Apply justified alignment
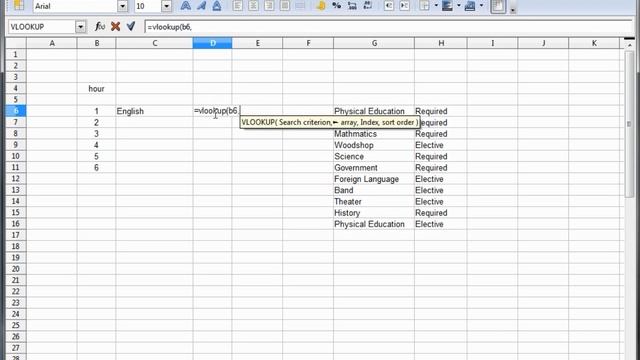Viewport: 640px width, 360px height. (285, 6)
